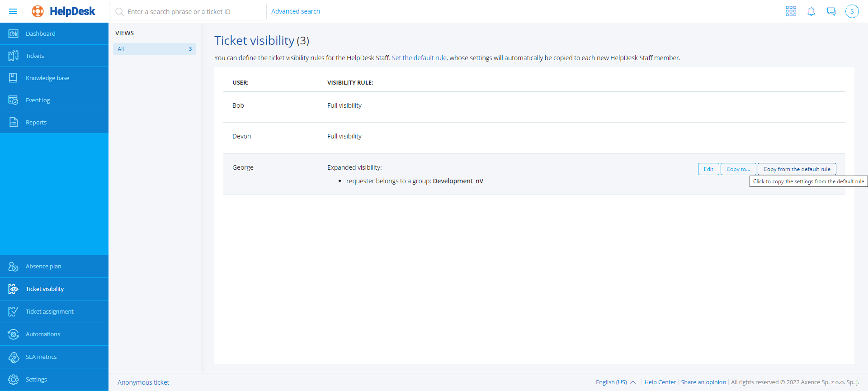
Task: Open the apps grid icon
Action: point(791,11)
